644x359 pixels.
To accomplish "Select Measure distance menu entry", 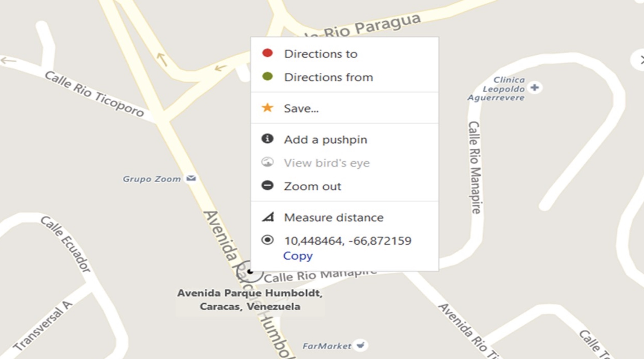I will point(334,218).
